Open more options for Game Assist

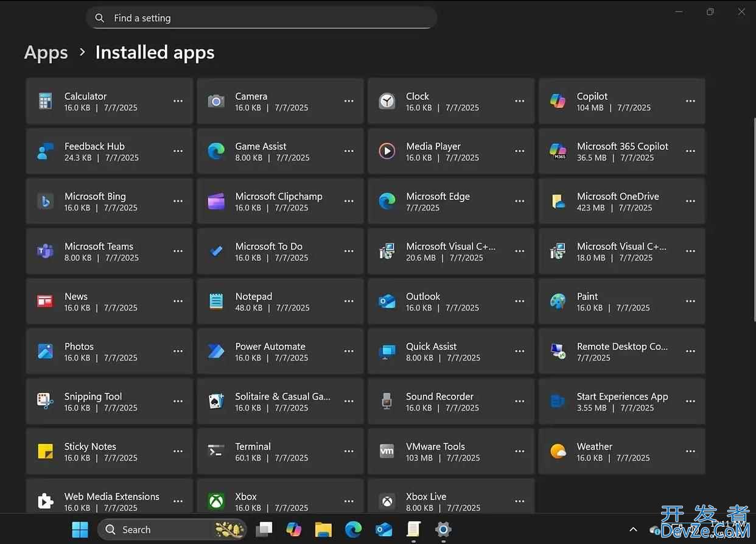[349, 151]
